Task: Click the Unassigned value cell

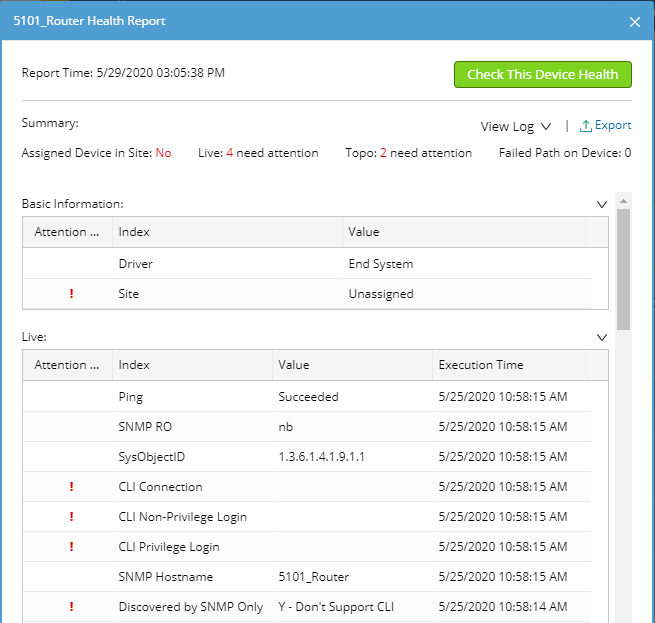Action: pos(466,294)
